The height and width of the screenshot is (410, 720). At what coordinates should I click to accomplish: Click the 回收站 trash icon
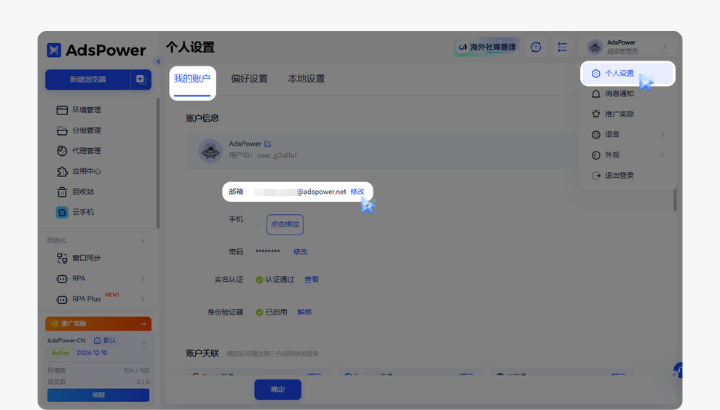[x=62, y=192]
